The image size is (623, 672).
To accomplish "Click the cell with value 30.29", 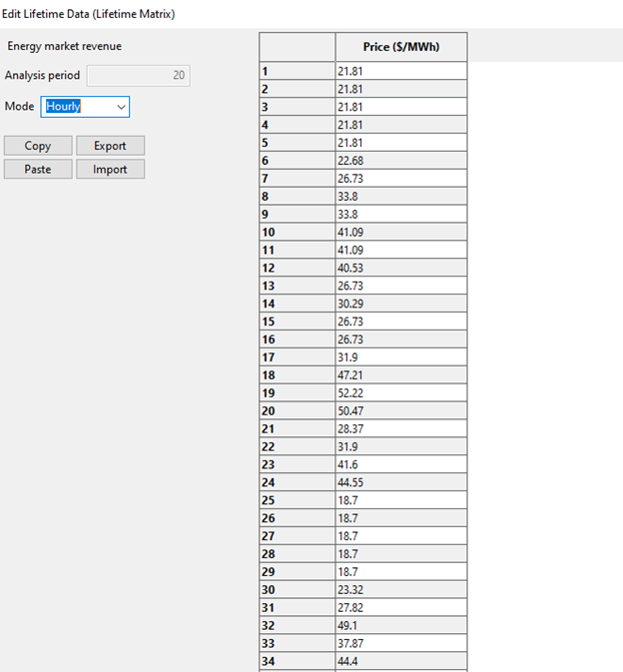I will [x=400, y=304].
